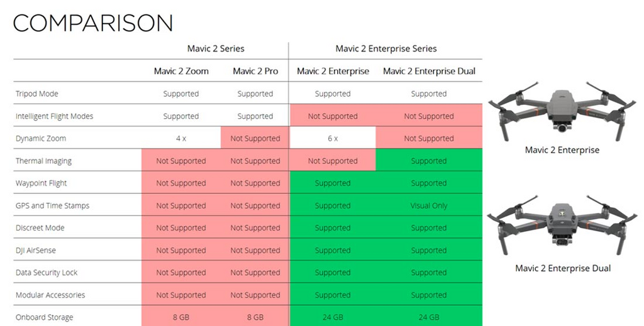The image size is (644, 326).
Task: Select the Mavic 2 Series group header
Action: pyautogui.click(x=216, y=48)
